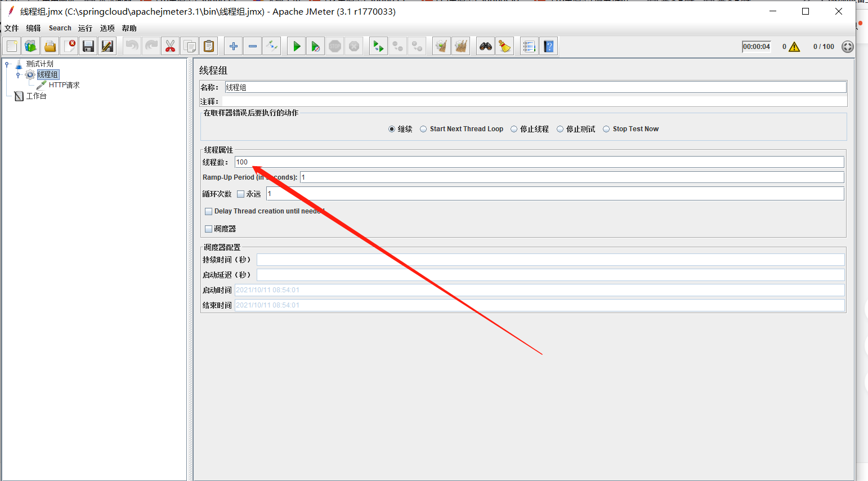
Task: Click the Reset Search broom icon
Action: coord(505,46)
